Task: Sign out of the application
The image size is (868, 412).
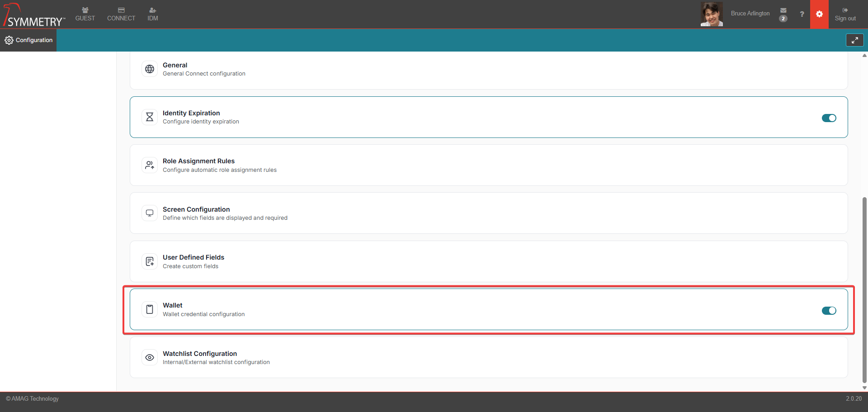Action: (845, 14)
